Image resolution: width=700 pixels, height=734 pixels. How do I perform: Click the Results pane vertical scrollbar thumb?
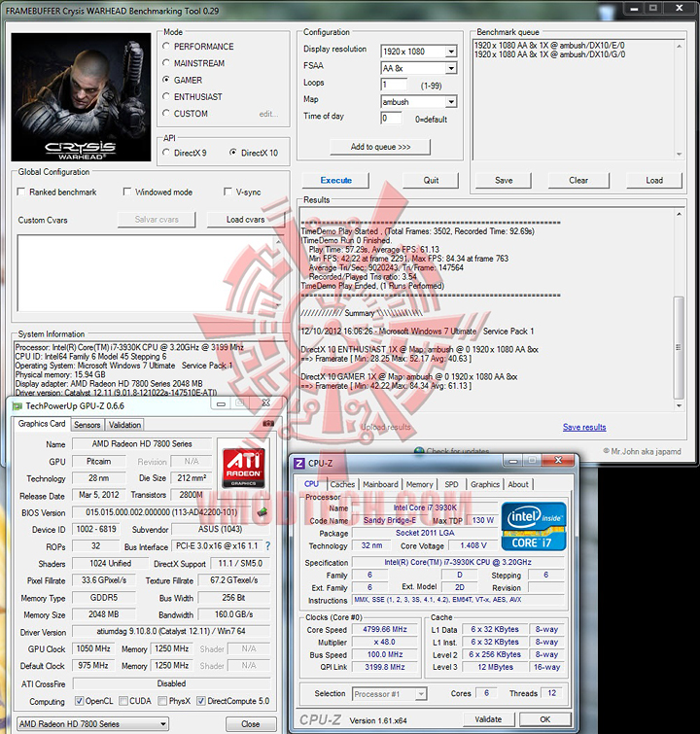pyautogui.click(x=679, y=347)
